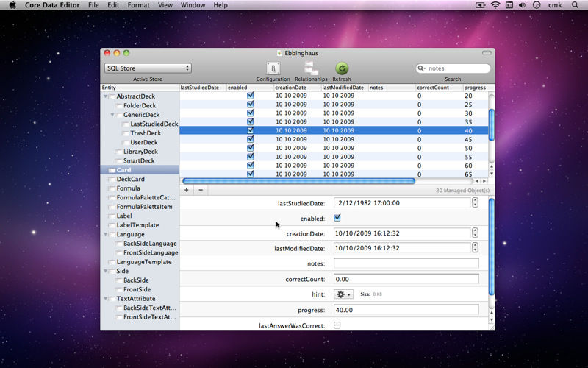The image size is (588, 368).
Task: Collapse the GenericDeck disclosure triangle
Action: (112, 115)
